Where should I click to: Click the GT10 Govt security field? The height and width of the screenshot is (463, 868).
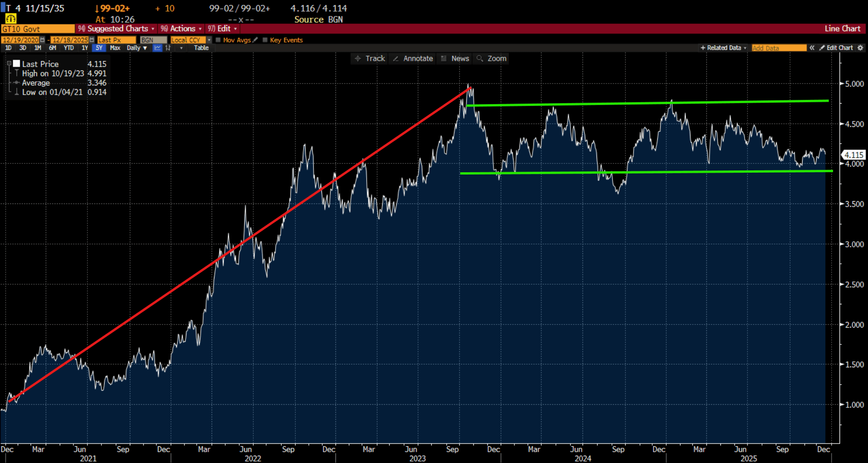coord(38,29)
